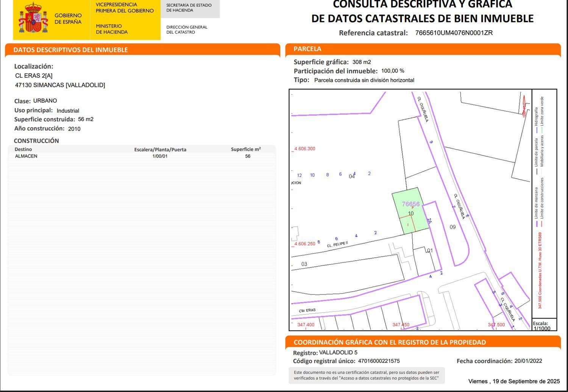
Task: Toggle the red coordinate marker 4.606.300
Action: 304,148
